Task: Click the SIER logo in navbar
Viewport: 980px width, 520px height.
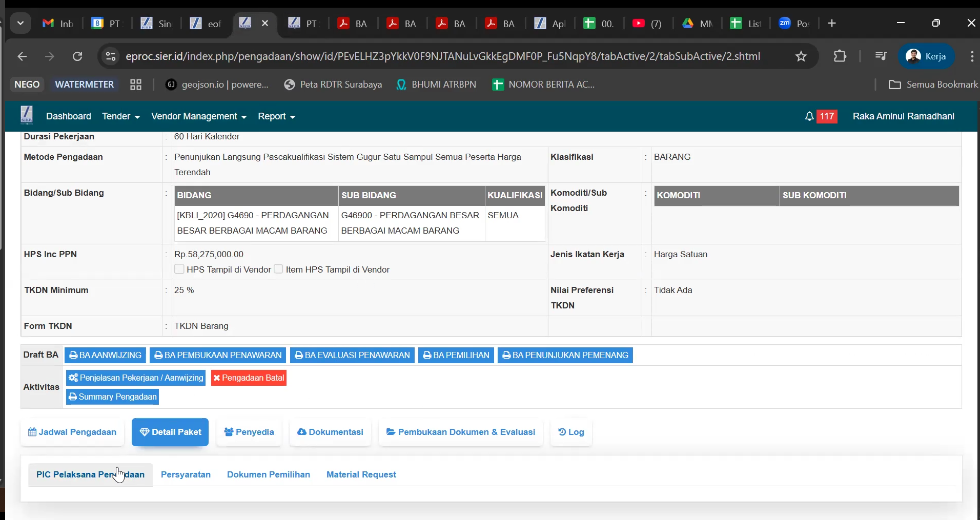Action: point(27,116)
